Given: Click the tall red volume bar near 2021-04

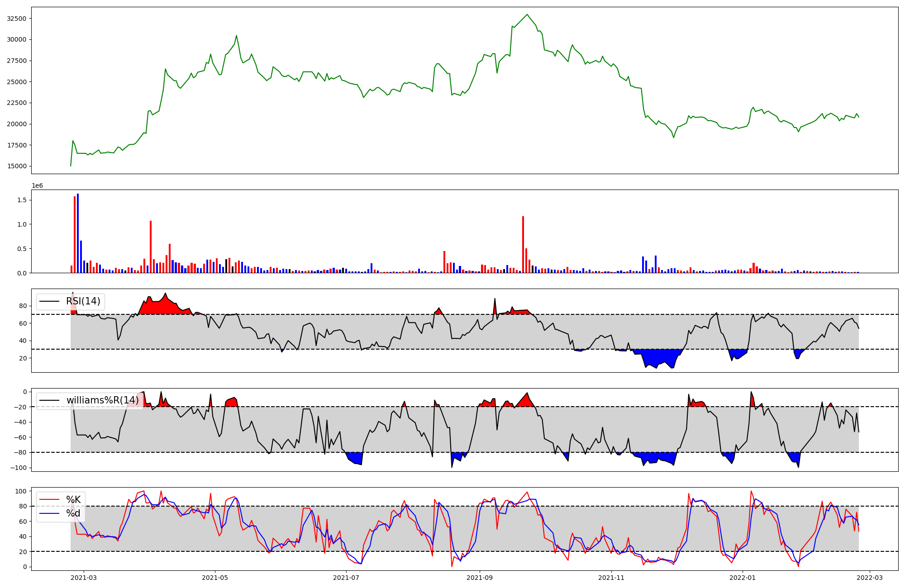Looking at the screenshot, I should coord(151,247).
